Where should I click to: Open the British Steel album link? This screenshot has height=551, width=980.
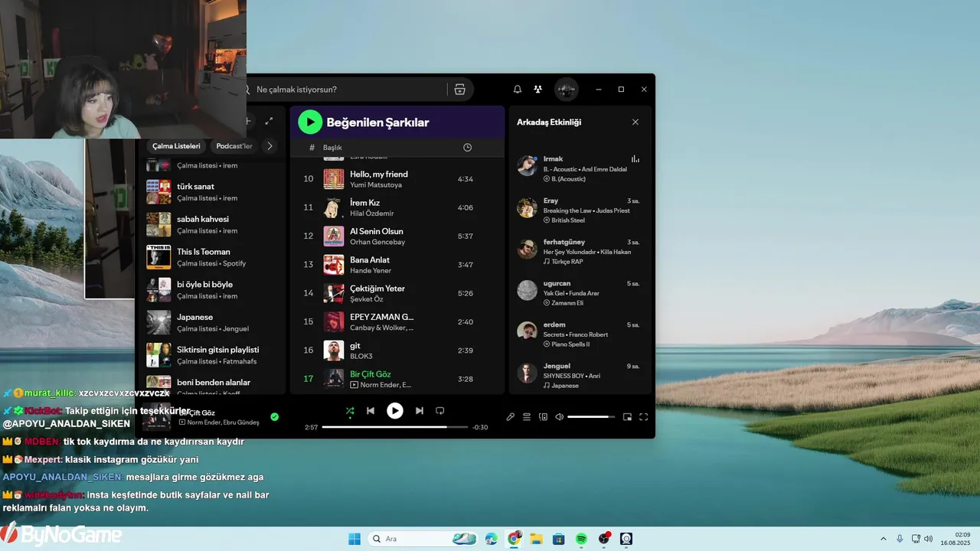(568, 220)
